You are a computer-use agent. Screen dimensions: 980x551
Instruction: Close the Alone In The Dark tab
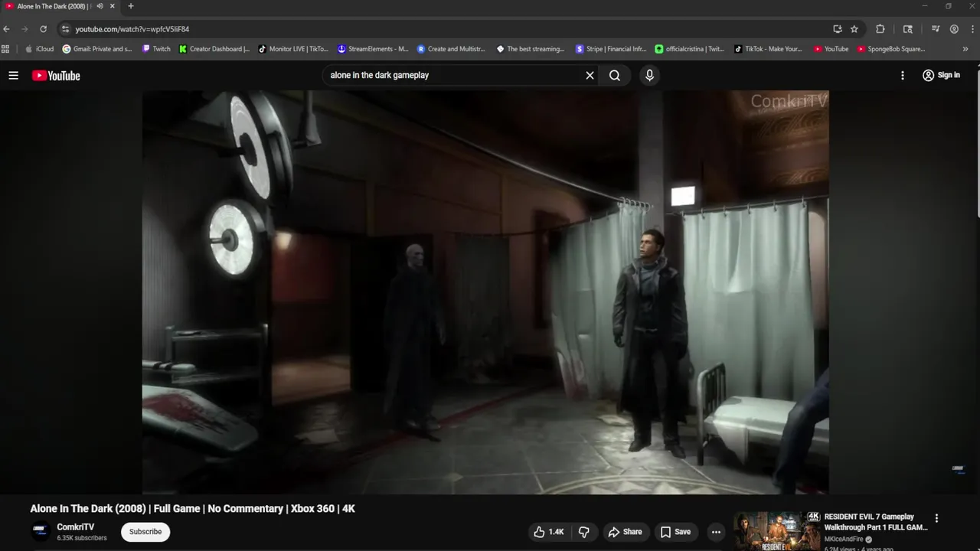[x=113, y=6]
